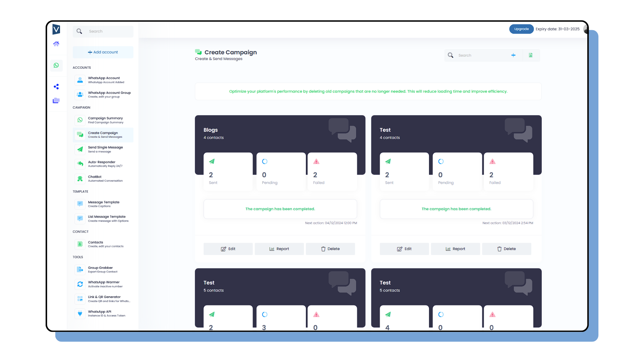Click the Link & QR Generator icon
Screen dimensions: 644x362
[80, 298]
